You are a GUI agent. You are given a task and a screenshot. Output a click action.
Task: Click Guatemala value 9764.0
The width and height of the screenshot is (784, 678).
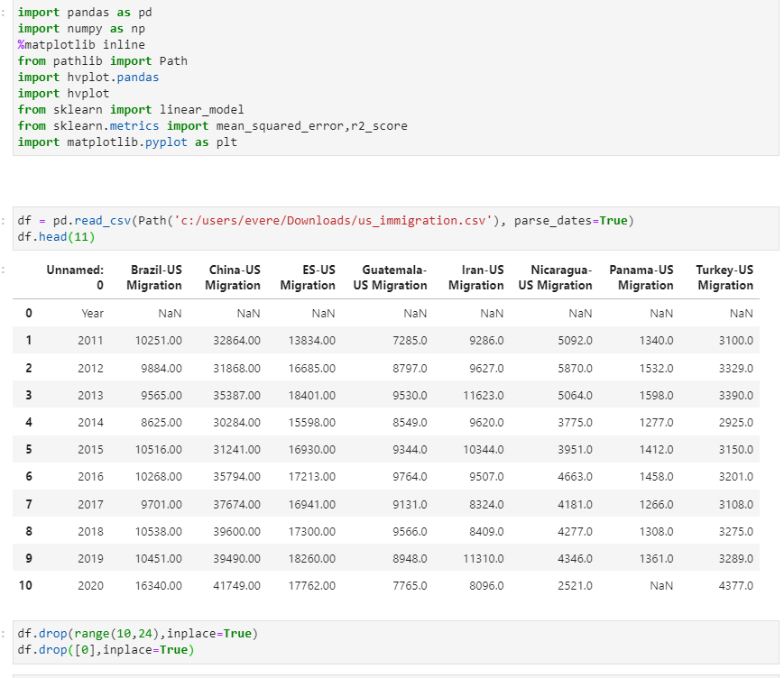[410, 476]
